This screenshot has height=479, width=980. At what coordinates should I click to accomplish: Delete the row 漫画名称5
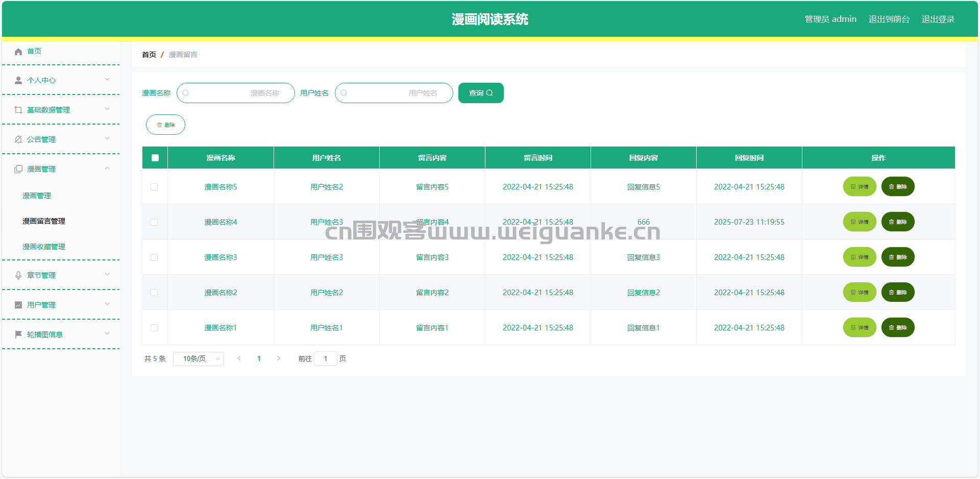(898, 187)
